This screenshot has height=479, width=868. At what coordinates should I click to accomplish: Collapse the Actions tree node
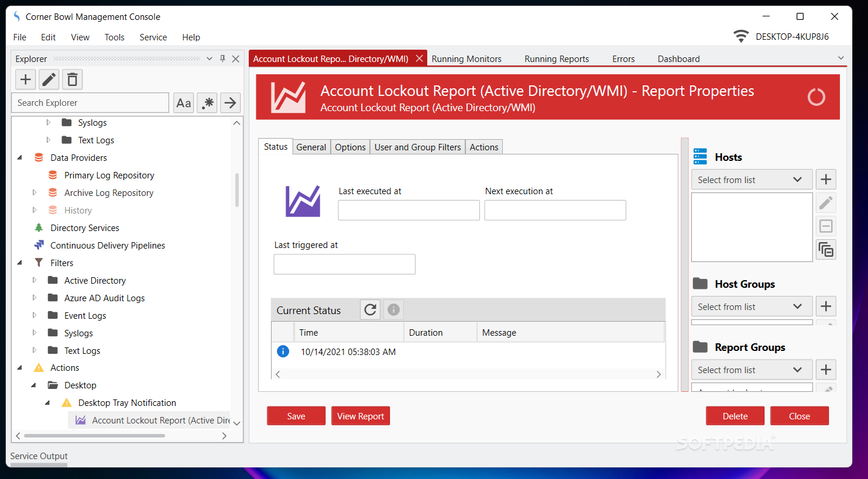[x=20, y=368]
